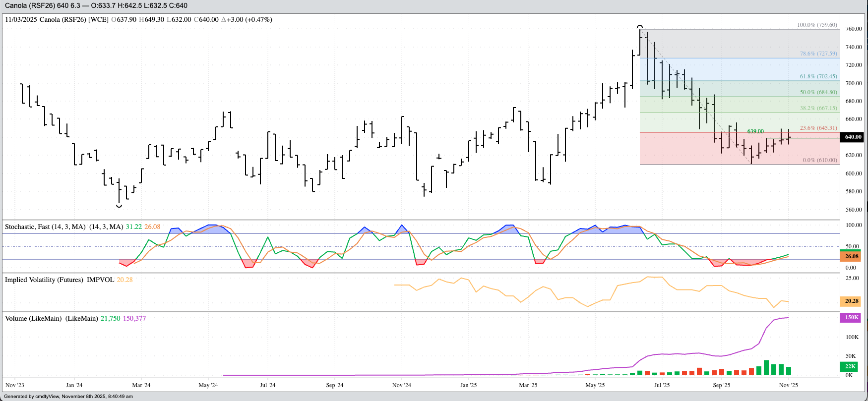Click the green 22K volume tag
This screenshot has height=401, width=868.
[850, 366]
